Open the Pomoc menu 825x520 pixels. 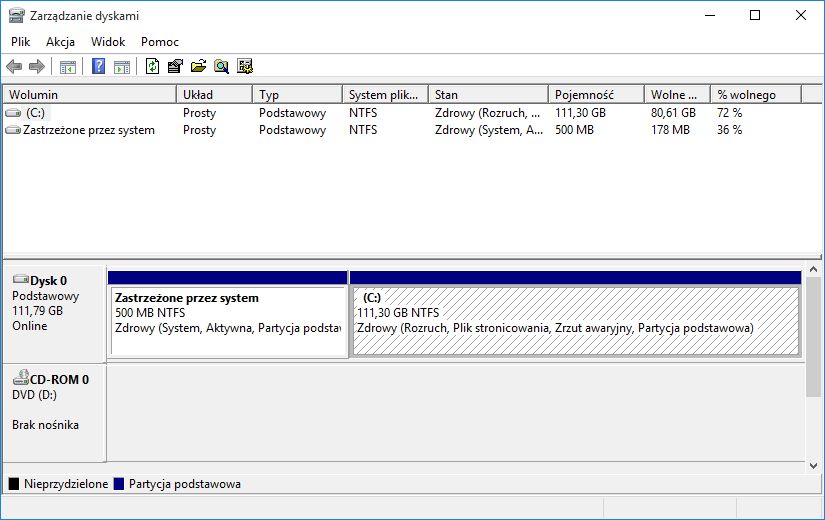(x=160, y=42)
